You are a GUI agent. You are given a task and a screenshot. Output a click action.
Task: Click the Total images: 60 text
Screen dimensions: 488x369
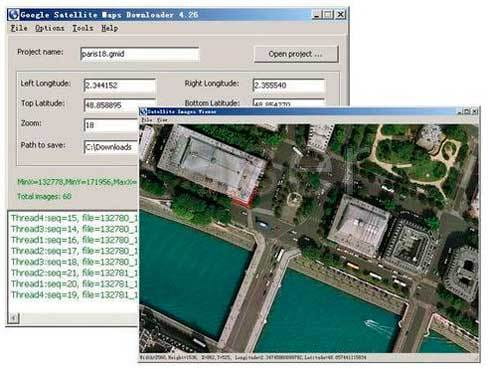[44, 196]
